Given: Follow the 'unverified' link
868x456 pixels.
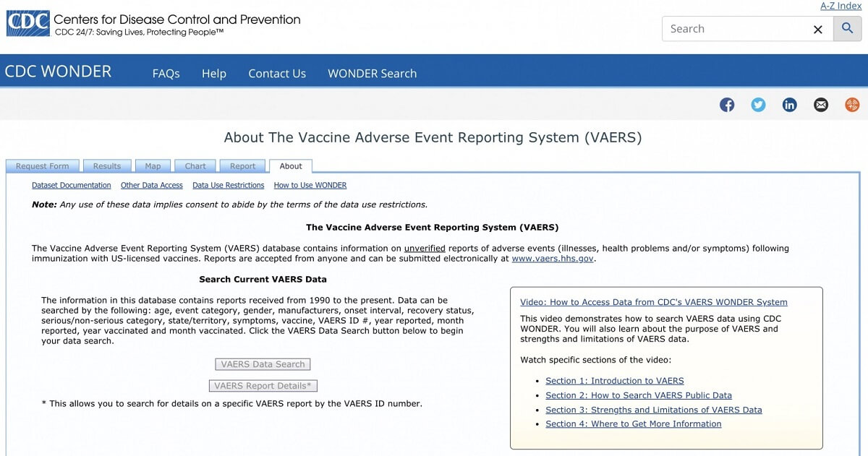Looking at the screenshot, I should pos(425,248).
